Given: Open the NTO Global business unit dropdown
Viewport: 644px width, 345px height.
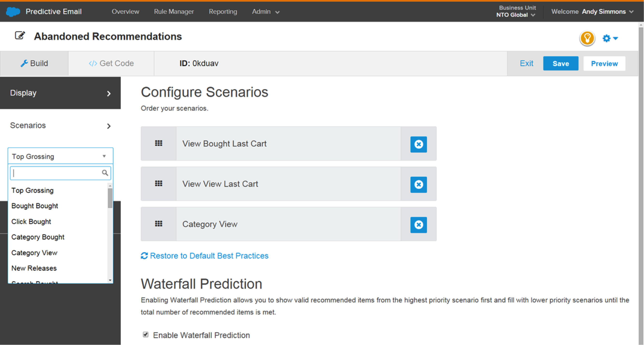Looking at the screenshot, I should 516,15.
